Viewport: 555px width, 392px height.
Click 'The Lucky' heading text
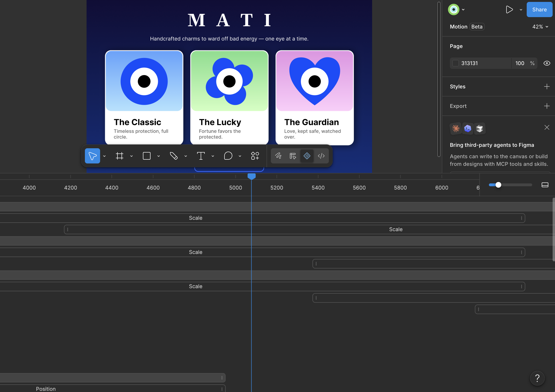point(220,122)
